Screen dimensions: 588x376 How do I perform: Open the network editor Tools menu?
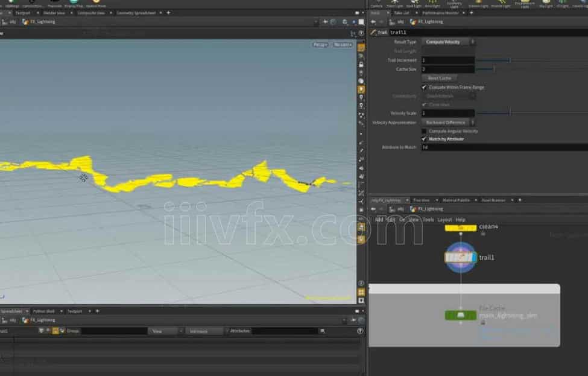point(428,220)
